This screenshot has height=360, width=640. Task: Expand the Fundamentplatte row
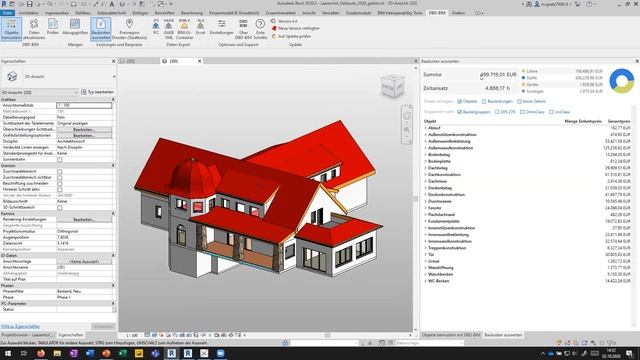coord(425,221)
